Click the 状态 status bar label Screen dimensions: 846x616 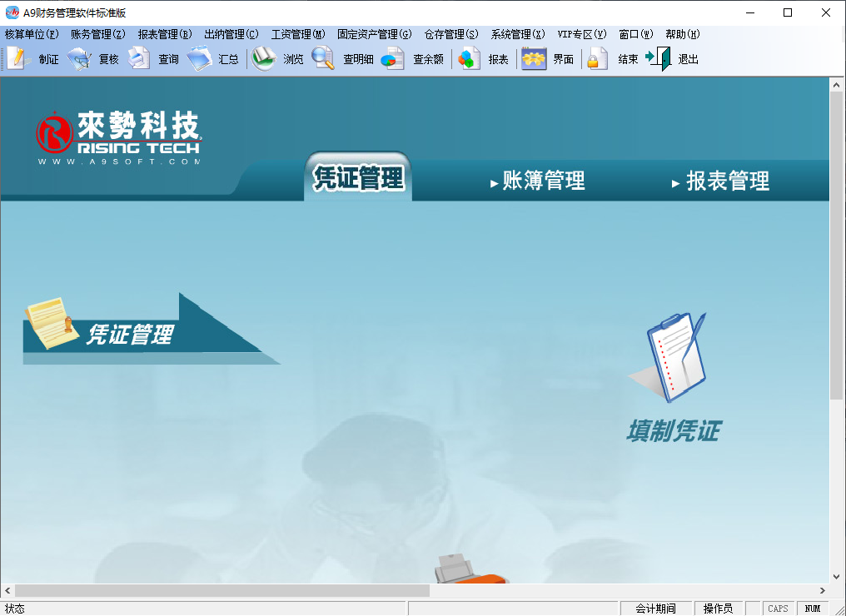tap(15, 609)
